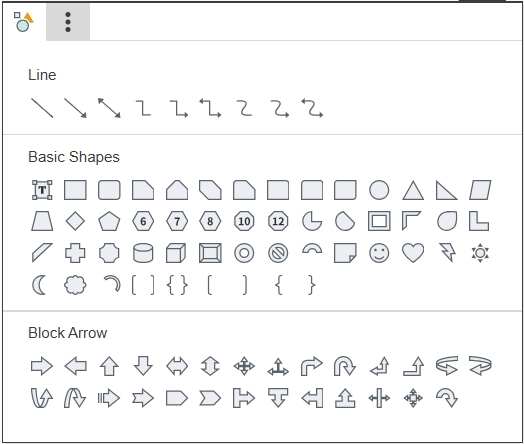Select the plain straight line shape
The image size is (524, 444).
point(42,108)
